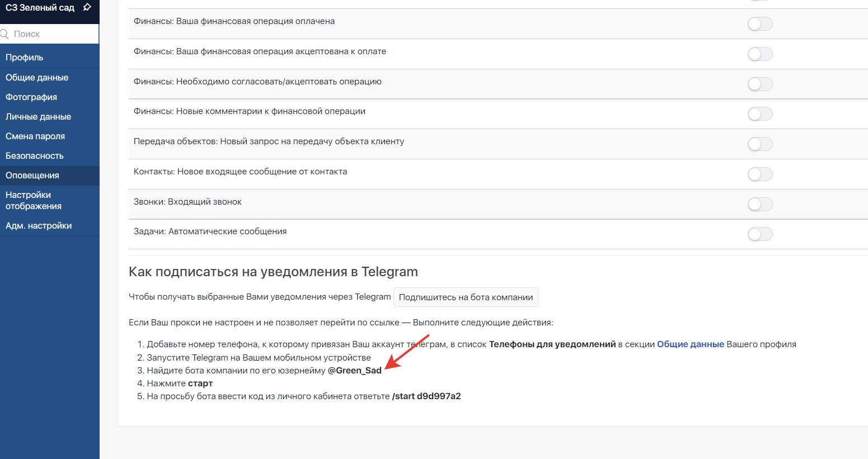Open Смена пароля page

(35, 136)
